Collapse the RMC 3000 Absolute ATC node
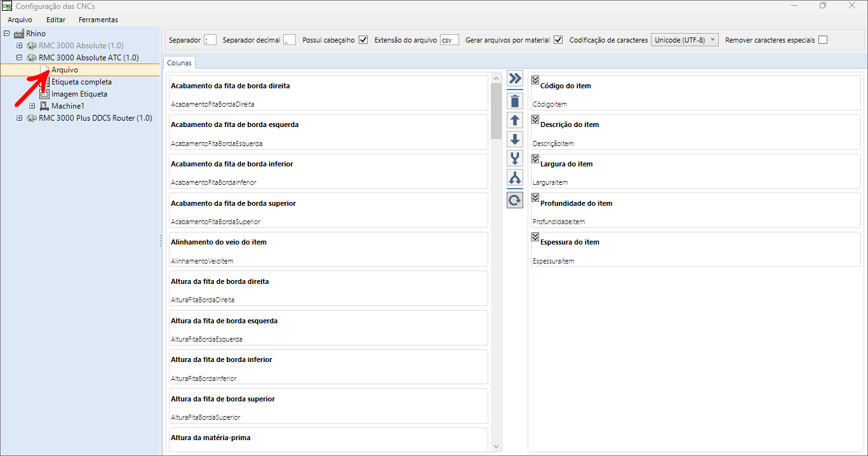Image resolution: width=868 pixels, height=456 pixels. 19,58
